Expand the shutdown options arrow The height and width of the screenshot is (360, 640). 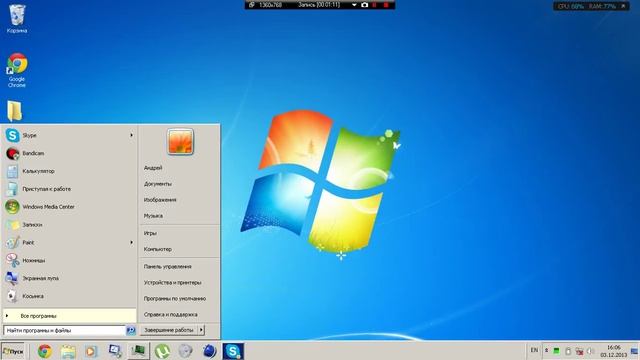tap(201, 330)
